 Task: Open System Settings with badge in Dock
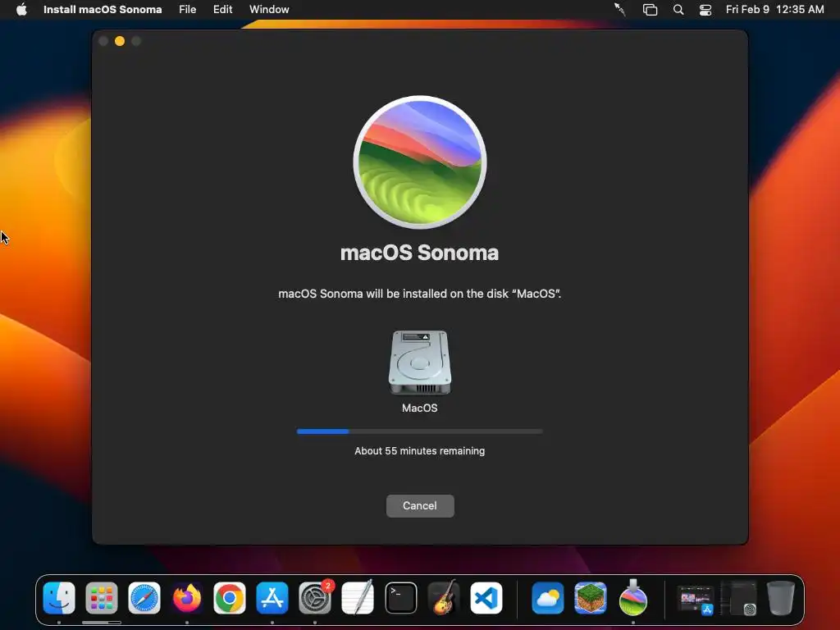315,598
